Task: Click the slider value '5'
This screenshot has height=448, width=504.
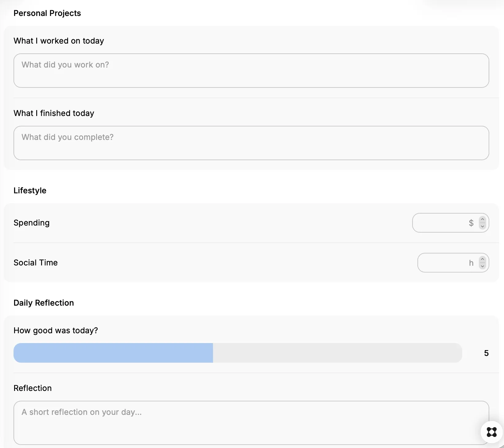Action: coord(486,353)
